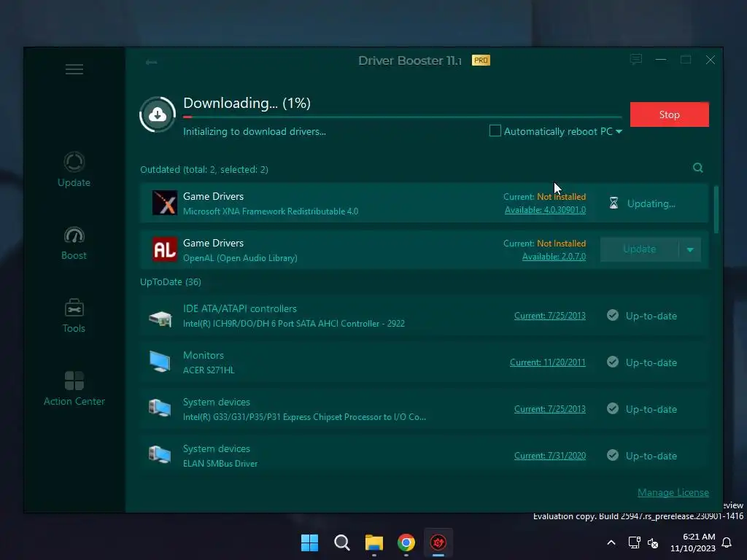Open the Tools section
747x560 pixels.
[x=74, y=316]
